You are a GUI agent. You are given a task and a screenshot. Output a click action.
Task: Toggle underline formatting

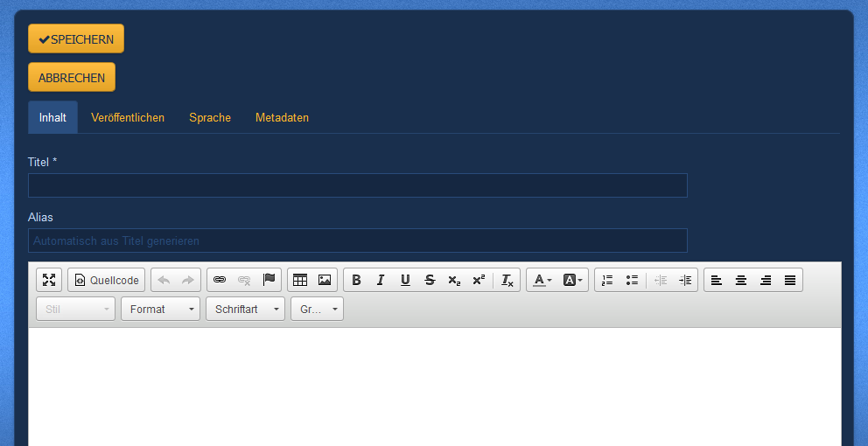pos(405,280)
